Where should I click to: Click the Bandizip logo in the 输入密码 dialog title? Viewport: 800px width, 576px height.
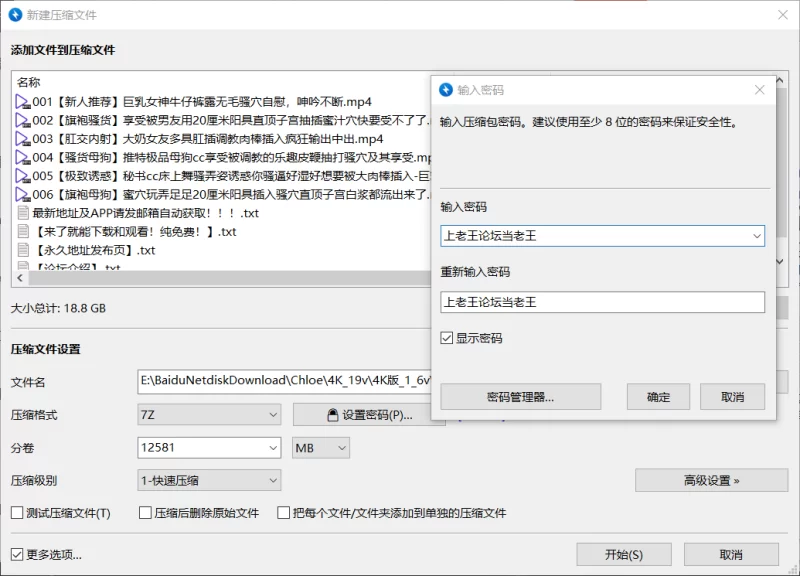[446, 90]
